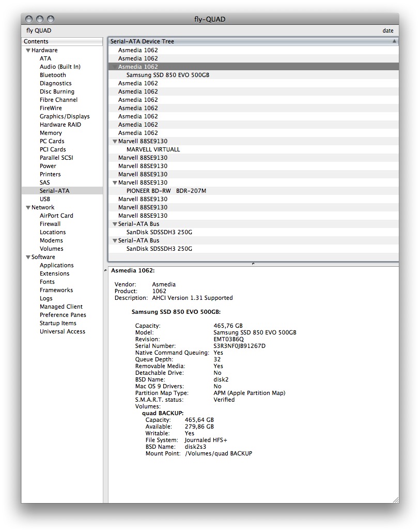The image size is (420, 532).
Task: Click the APM (Apple Partition Map) value
Action: [x=249, y=393]
